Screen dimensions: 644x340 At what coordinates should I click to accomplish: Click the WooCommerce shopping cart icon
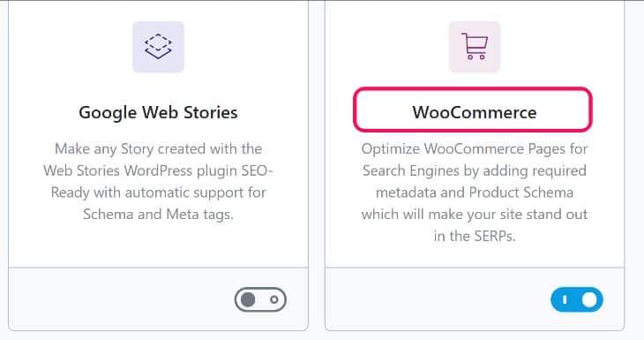(475, 47)
